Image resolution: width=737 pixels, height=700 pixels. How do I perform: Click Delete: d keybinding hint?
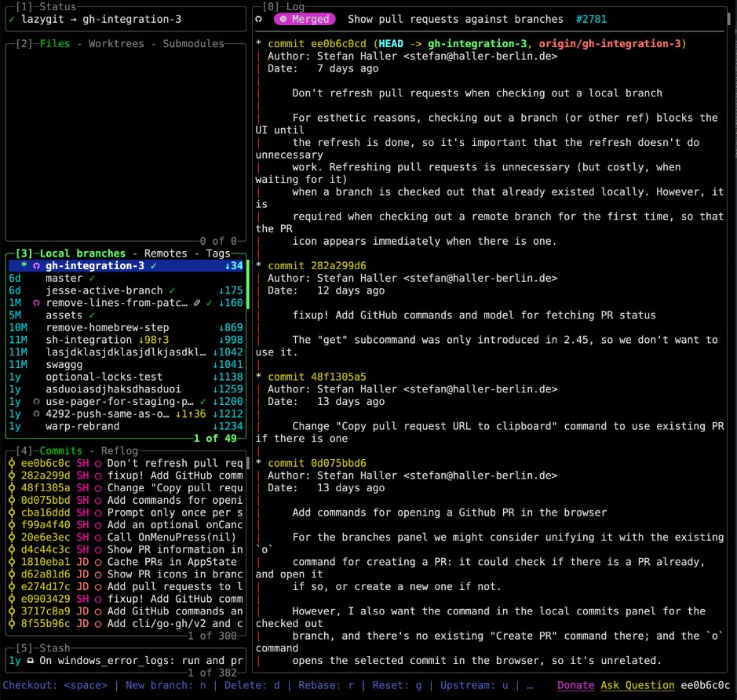[252, 685]
